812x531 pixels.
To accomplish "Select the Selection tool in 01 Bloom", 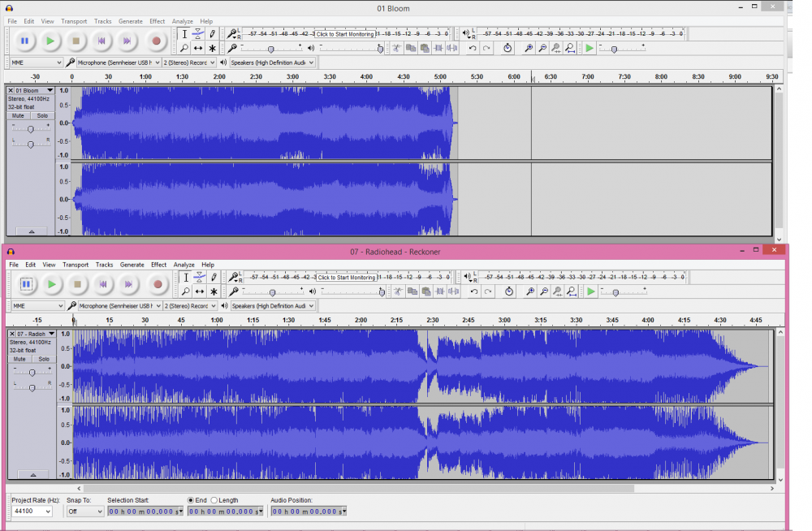I will (184, 34).
